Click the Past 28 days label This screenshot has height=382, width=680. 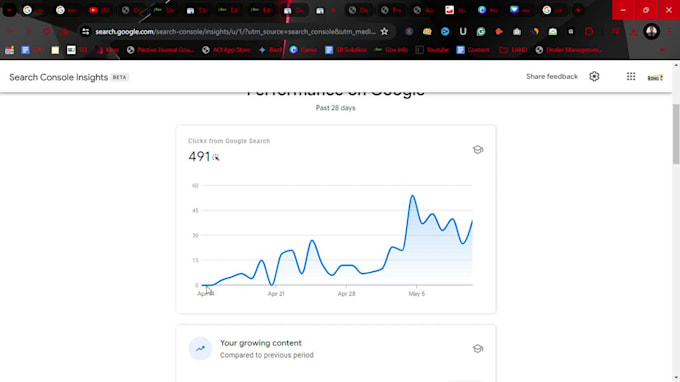pos(335,108)
